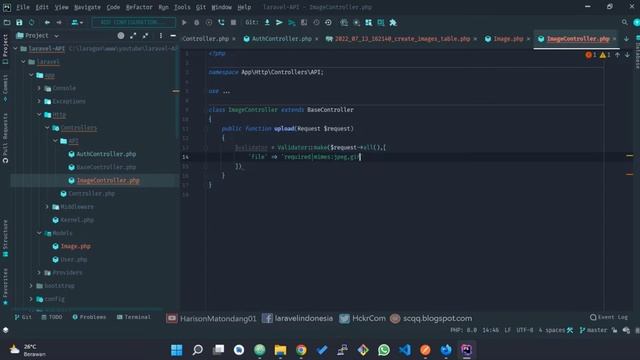Click the Stop square icon in toolbar
Screen dimensions: 640x360
(x=233, y=22)
